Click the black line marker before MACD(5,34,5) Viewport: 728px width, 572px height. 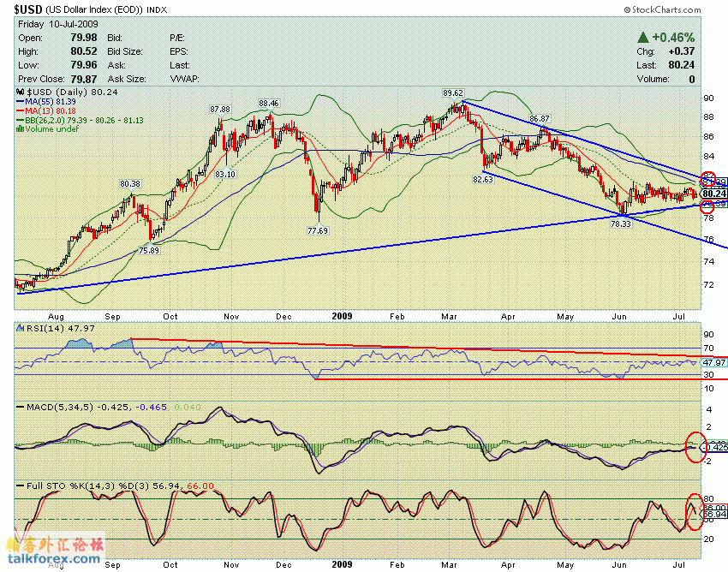(21, 408)
